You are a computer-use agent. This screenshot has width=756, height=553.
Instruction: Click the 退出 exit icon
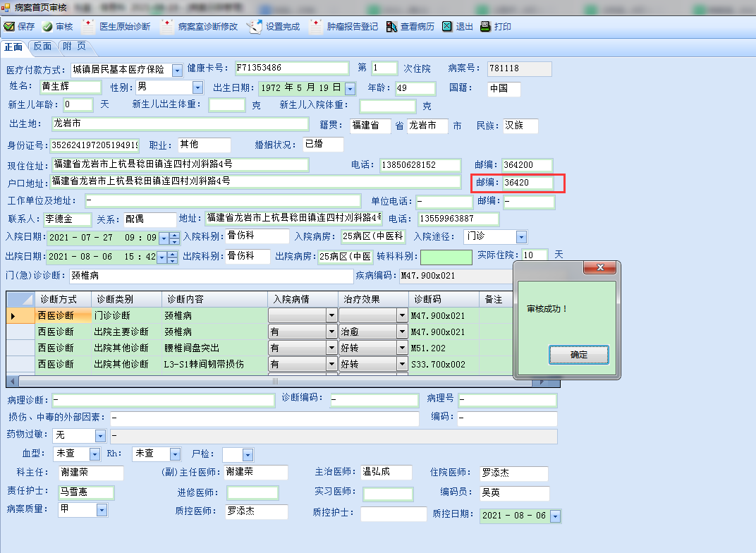click(x=447, y=27)
